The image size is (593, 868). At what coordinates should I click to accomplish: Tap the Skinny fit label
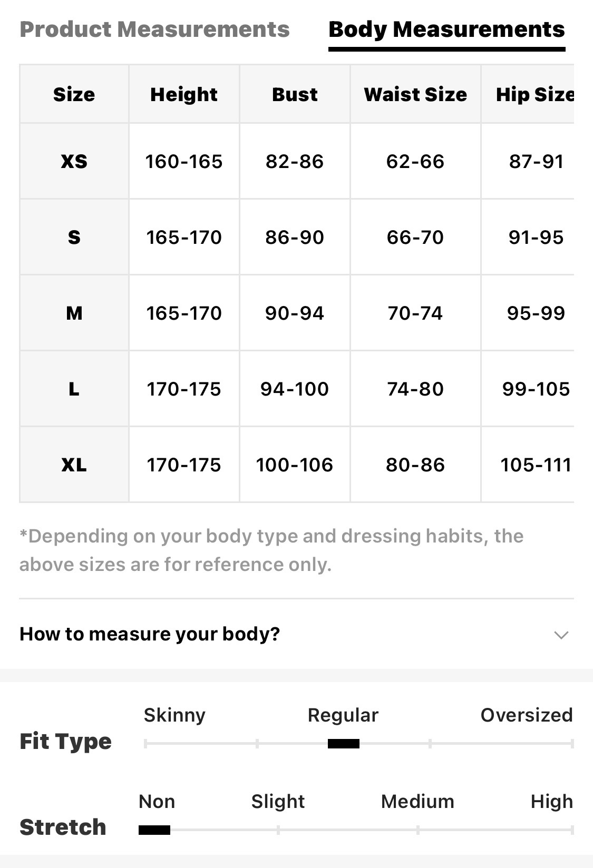point(174,715)
